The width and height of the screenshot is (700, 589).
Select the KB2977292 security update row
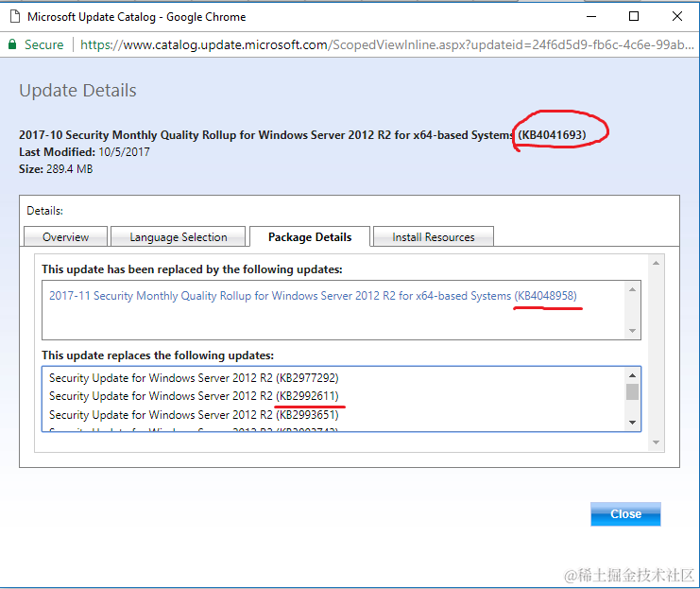(194, 378)
